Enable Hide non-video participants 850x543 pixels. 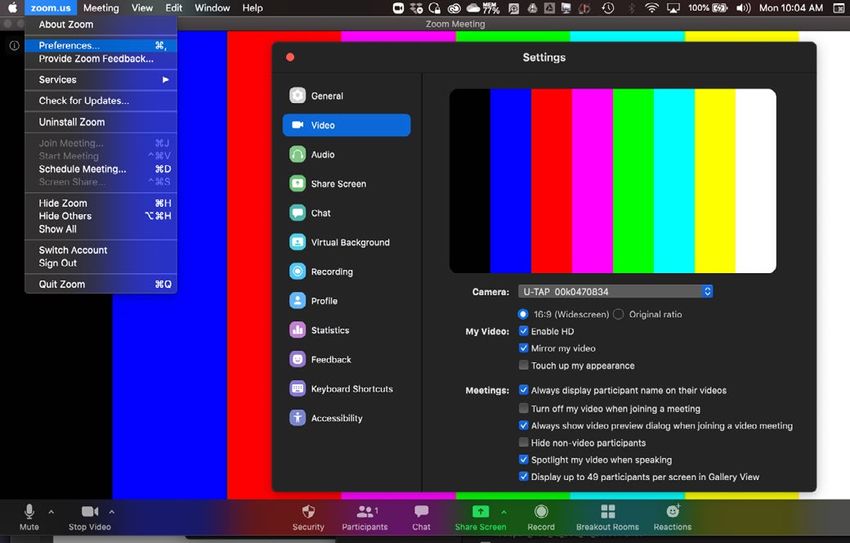(524, 443)
